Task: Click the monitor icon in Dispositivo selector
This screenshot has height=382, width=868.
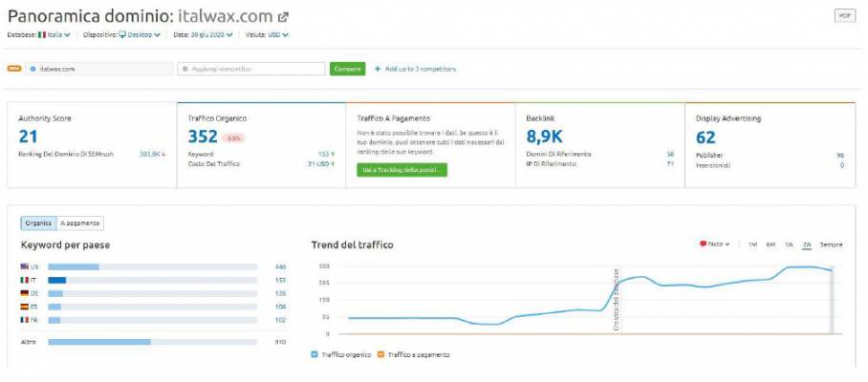Action: tap(122, 34)
